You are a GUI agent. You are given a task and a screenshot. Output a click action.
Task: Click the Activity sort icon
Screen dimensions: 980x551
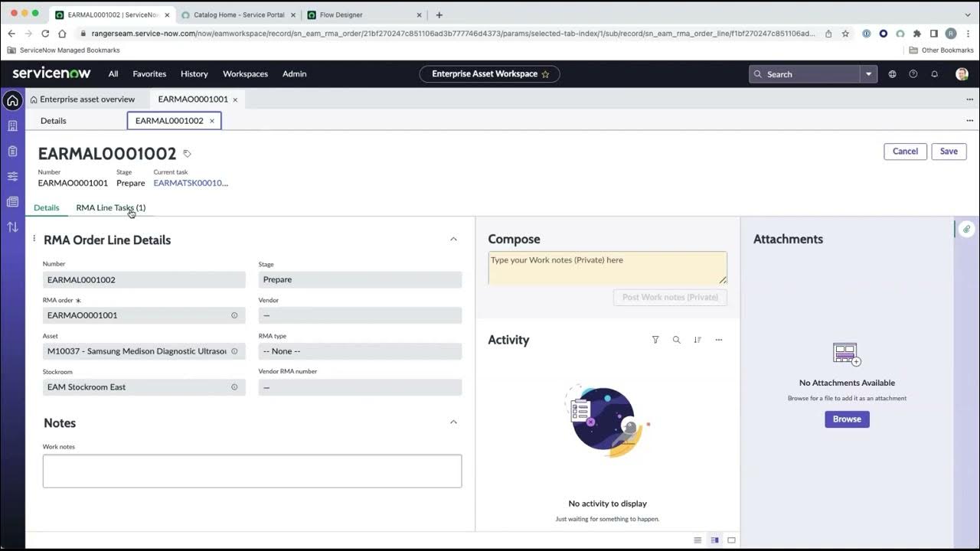coord(697,340)
